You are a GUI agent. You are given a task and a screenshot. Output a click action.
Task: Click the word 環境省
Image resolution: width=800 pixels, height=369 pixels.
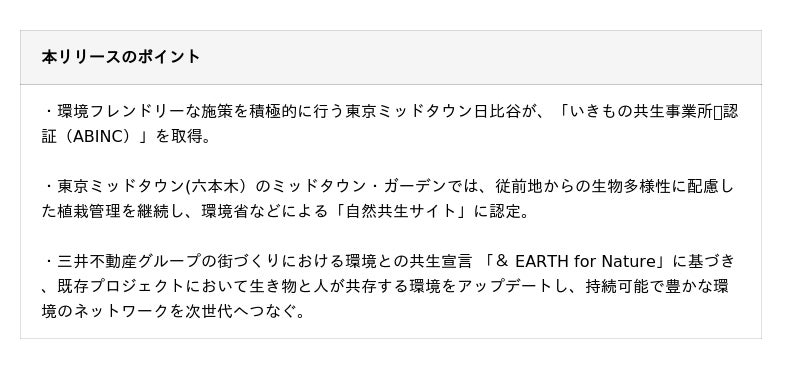(x=225, y=211)
